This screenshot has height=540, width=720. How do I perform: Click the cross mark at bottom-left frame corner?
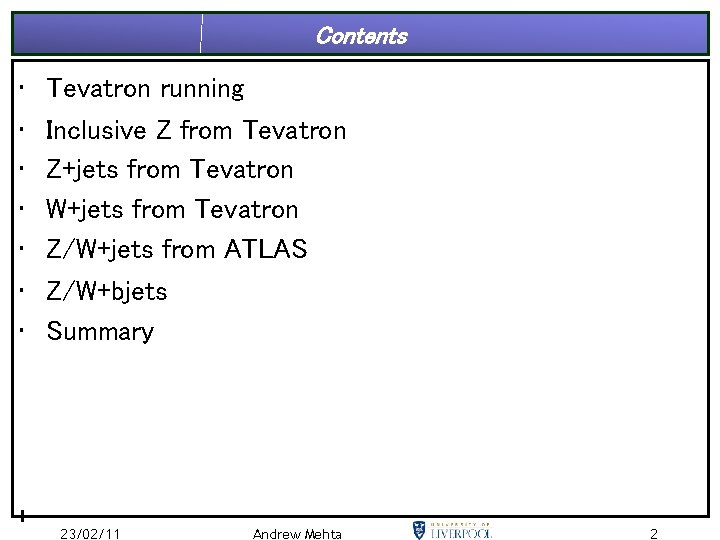22,516
